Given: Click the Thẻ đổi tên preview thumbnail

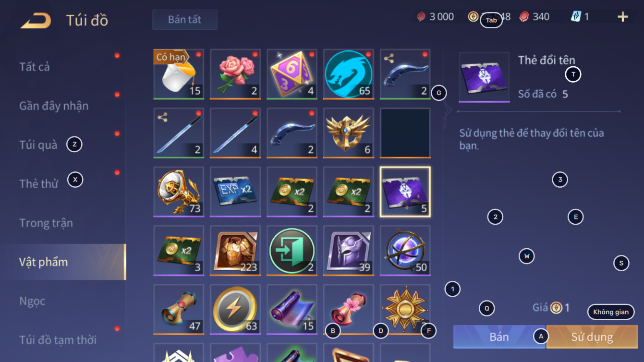Looking at the screenshot, I should tap(484, 77).
